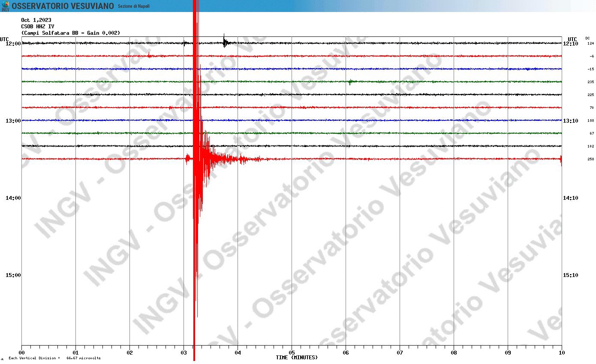Click DC value -6

pos(592,57)
